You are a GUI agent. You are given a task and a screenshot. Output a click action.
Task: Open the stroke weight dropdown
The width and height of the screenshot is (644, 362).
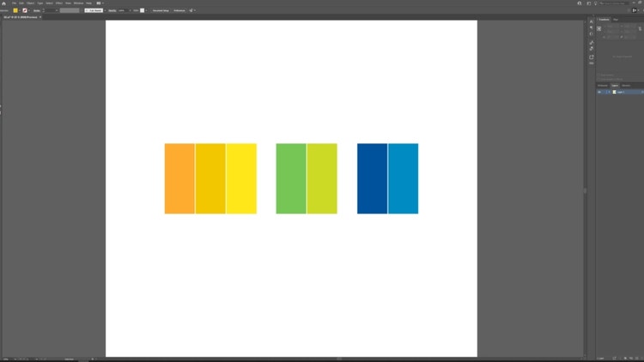pos(57,10)
